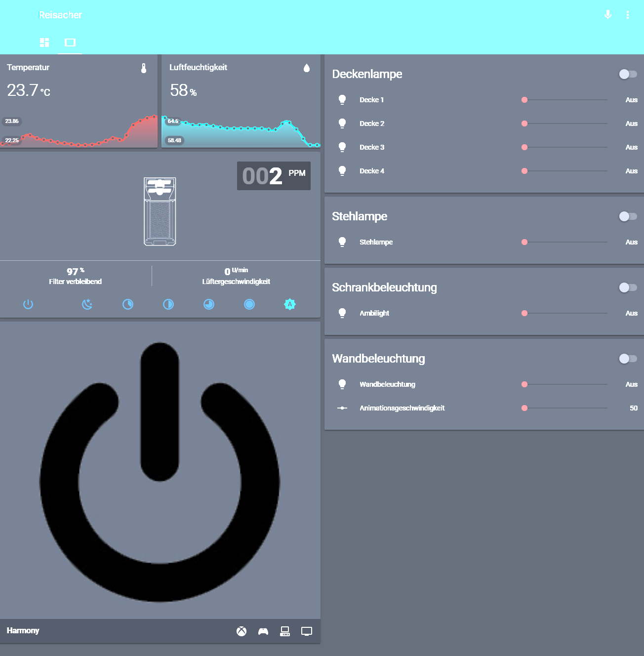644x656 pixels.
Task: Click the Wandbeleuchtung bulb icon
Action: (342, 384)
